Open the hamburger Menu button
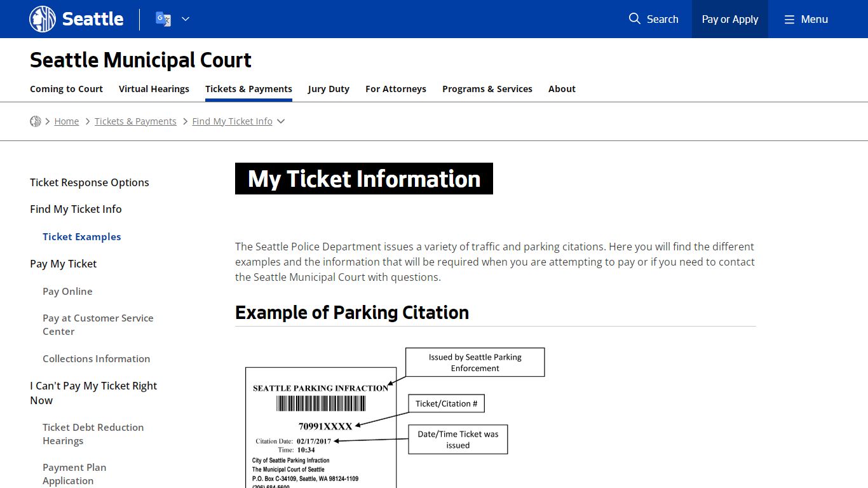The height and width of the screenshot is (488, 868). click(x=806, y=19)
